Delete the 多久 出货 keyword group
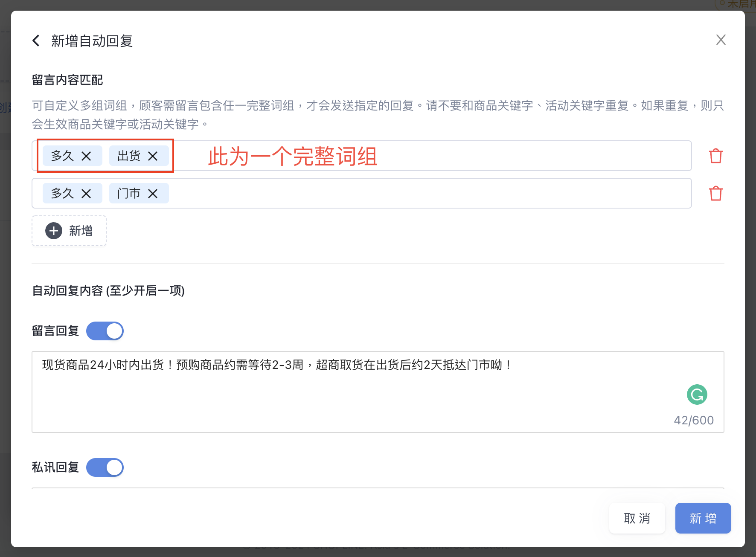This screenshot has height=557, width=756. click(x=715, y=156)
